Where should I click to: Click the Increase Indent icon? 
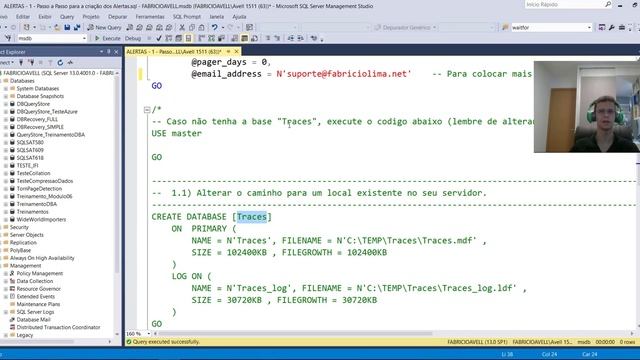300,38
